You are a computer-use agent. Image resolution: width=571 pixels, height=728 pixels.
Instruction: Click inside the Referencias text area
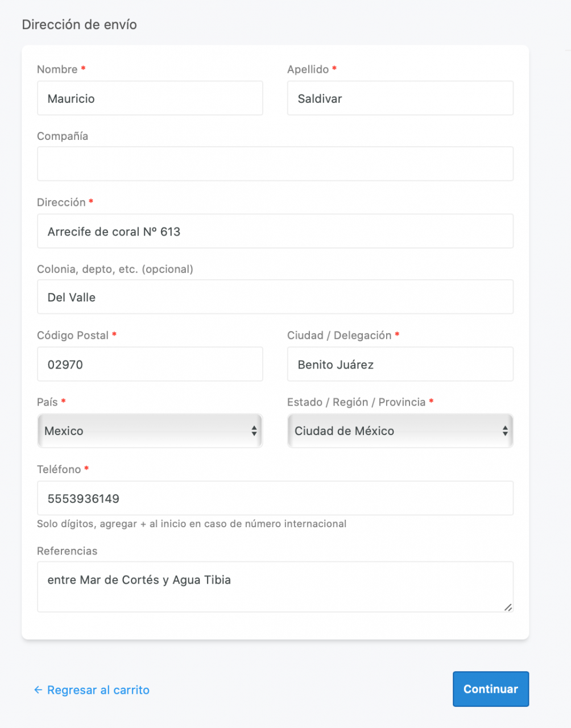[x=275, y=587]
